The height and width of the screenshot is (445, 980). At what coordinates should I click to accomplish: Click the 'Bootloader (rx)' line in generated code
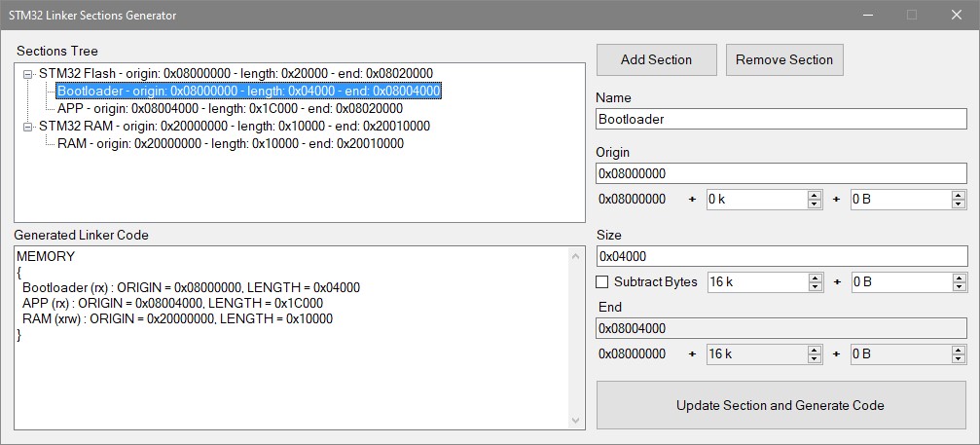click(192, 288)
